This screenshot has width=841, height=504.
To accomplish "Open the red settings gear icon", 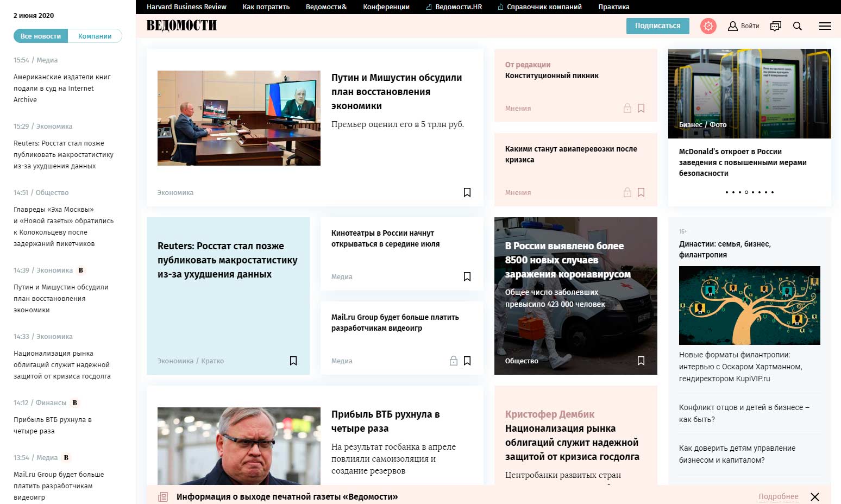I will [708, 26].
